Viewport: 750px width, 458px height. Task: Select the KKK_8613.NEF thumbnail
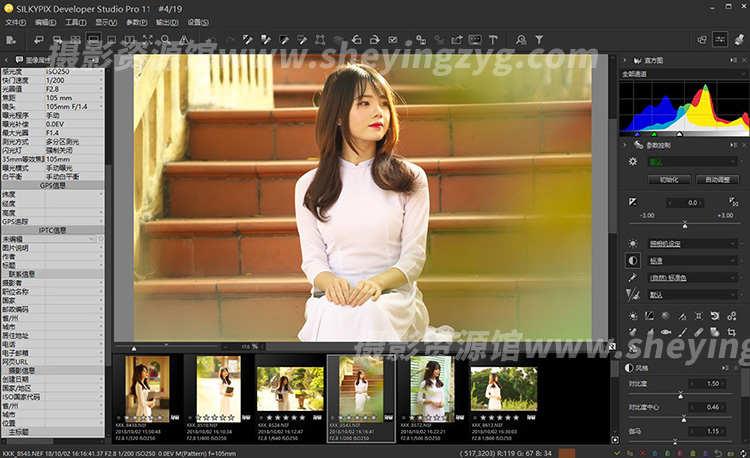tap(503, 388)
